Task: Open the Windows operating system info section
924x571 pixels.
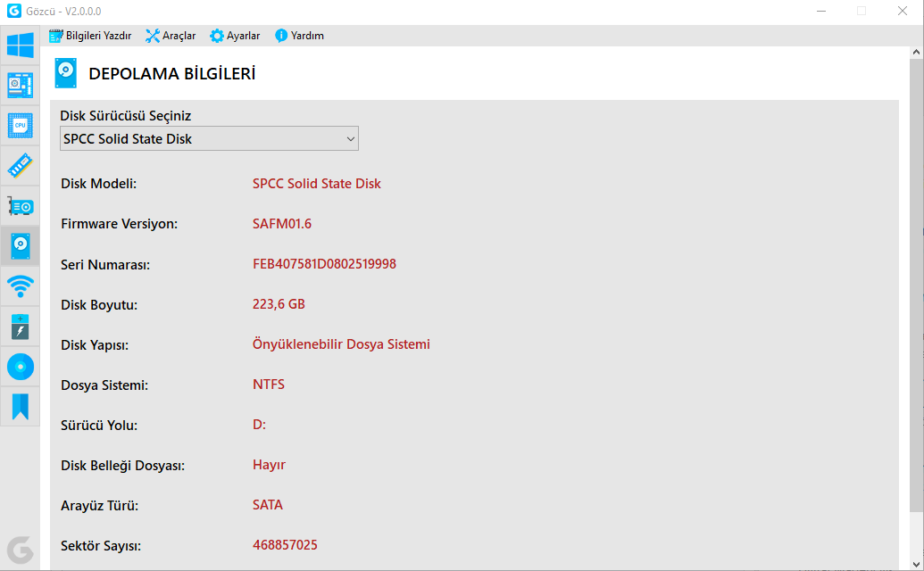Action: [x=20, y=46]
